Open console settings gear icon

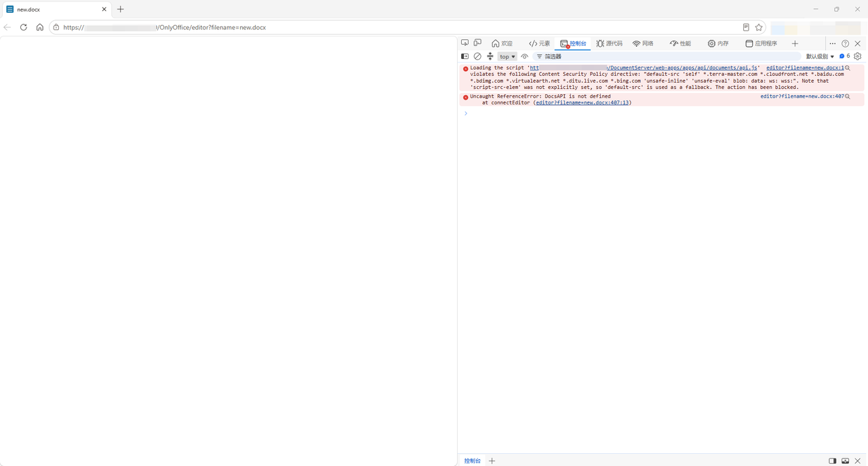click(x=858, y=56)
